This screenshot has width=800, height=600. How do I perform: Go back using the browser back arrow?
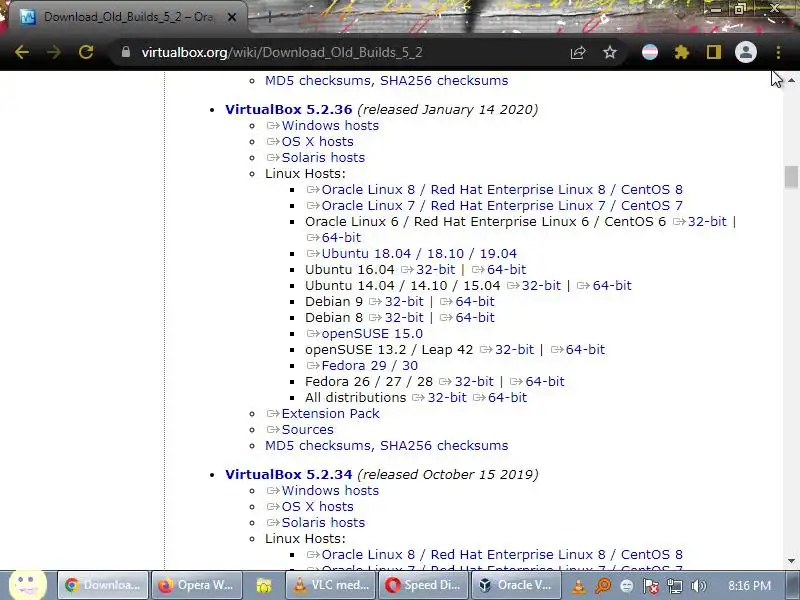tap(21, 52)
